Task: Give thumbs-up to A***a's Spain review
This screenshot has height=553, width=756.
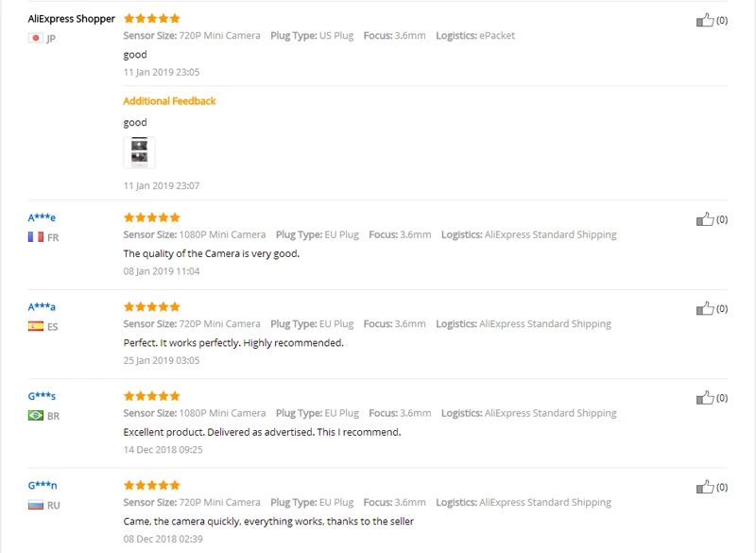Action: coord(704,308)
